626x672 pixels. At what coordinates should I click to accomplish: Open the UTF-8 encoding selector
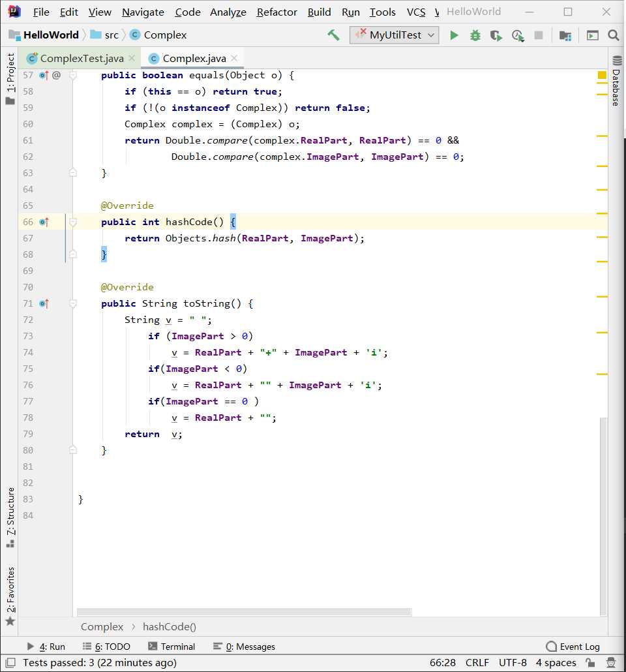tap(513, 663)
